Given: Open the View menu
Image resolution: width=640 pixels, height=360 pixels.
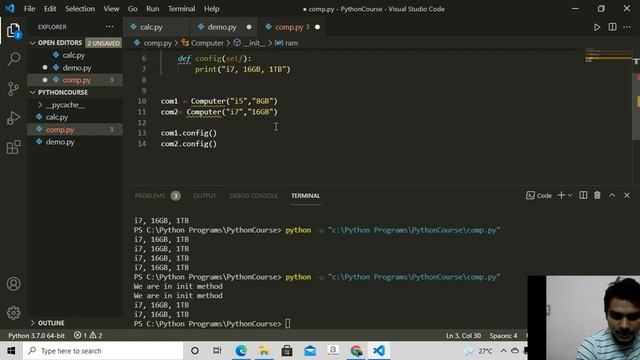Looking at the screenshot, I should point(111,9).
